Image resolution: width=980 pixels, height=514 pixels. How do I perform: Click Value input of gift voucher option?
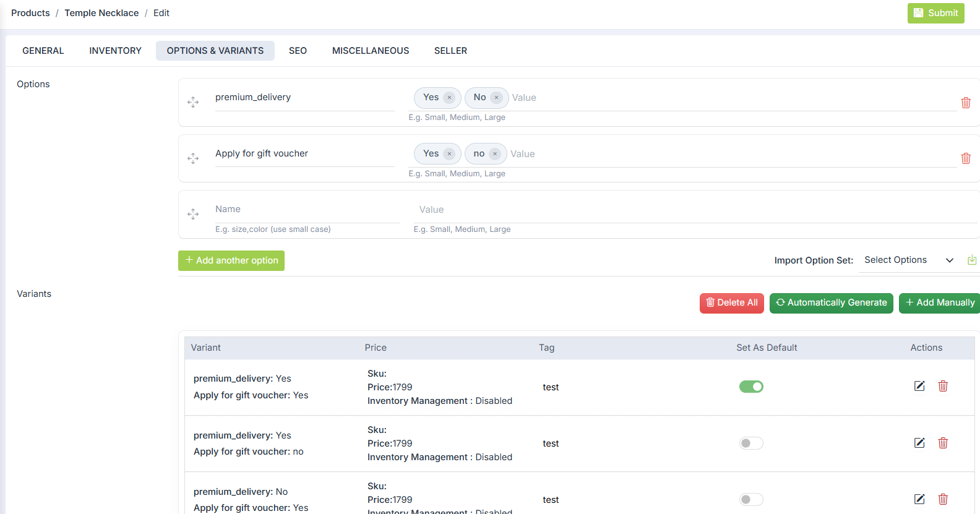click(733, 154)
